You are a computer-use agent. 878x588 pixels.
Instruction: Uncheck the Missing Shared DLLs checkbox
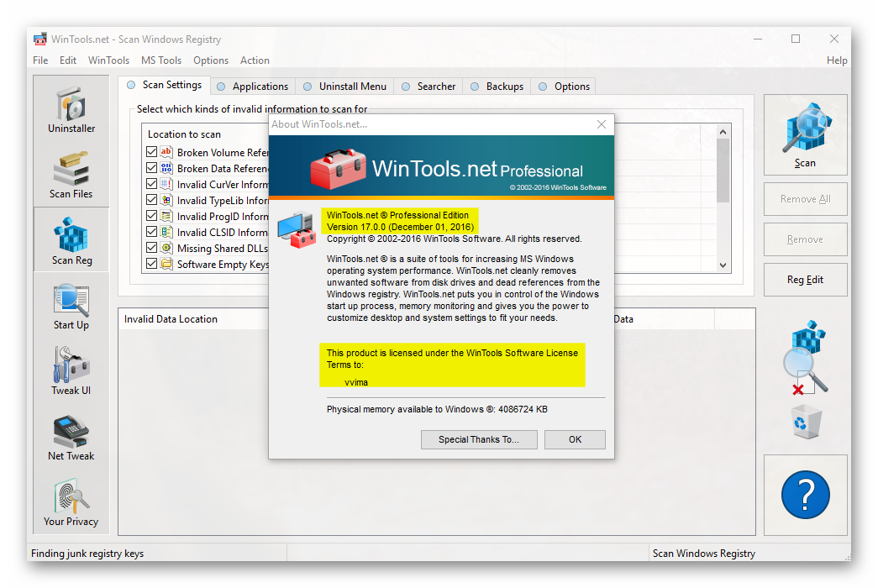(x=152, y=248)
